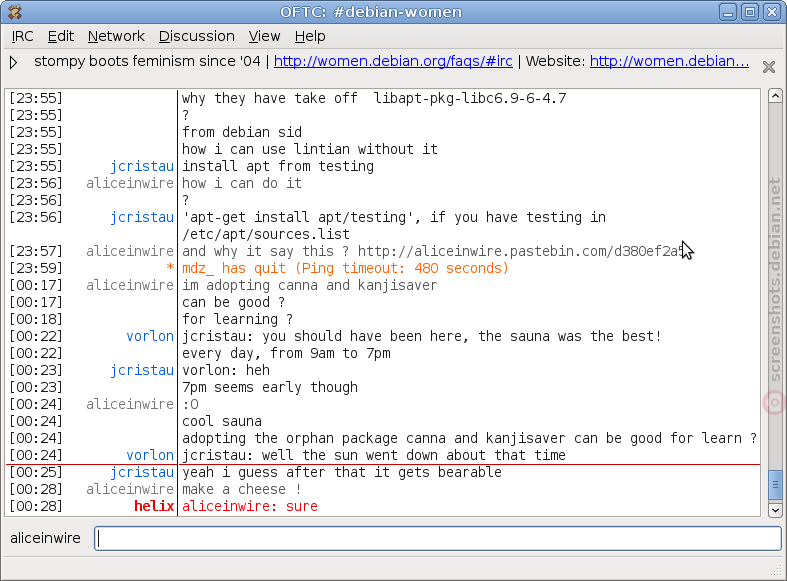Click the '[23:59]' timestamp
Image resolution: width=787 pixels, height=581 pixels.
(x=36, y=268)
